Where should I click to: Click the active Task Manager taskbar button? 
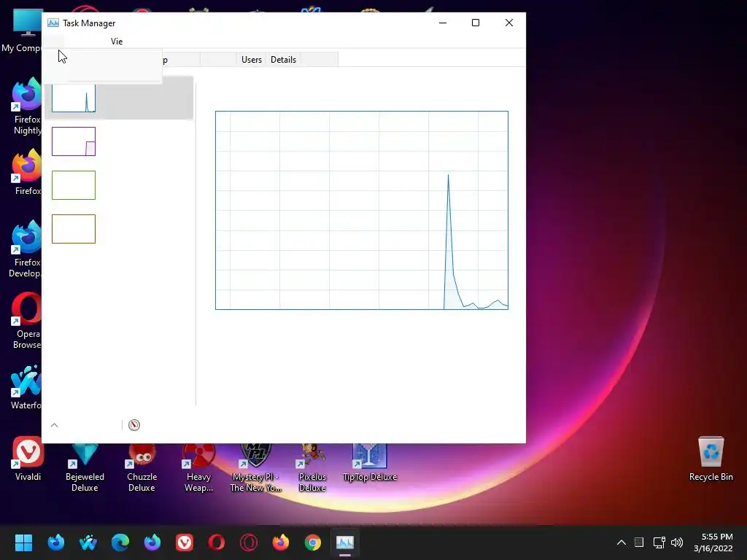pos(345,542)
